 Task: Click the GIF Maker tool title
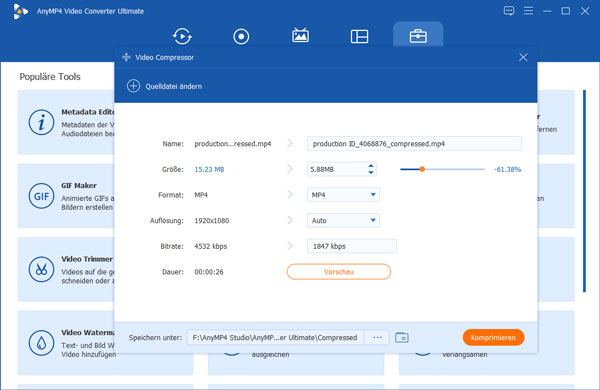point(79,185)
